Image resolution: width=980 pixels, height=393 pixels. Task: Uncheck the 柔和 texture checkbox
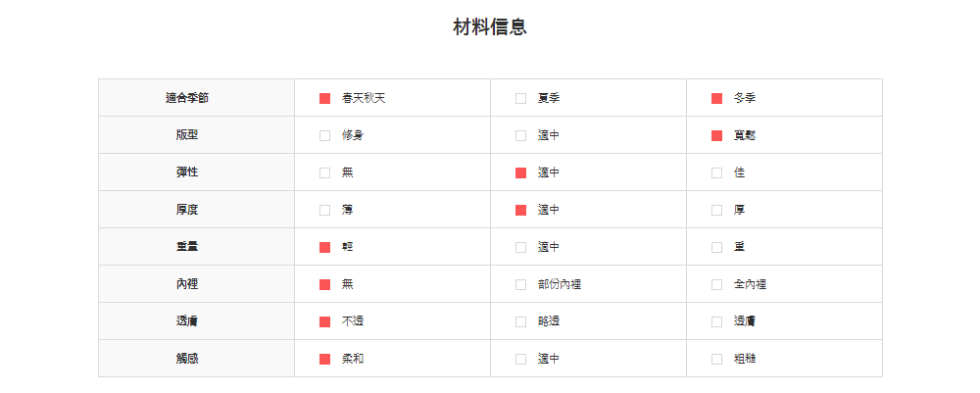(324, 359)
